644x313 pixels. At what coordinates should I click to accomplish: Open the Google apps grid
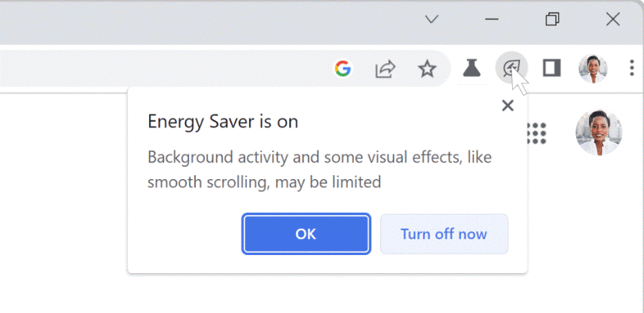[536, 133]
